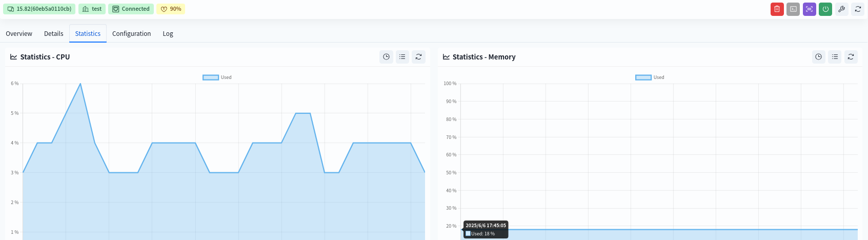The image size is (868, 240).
Task: Open time range clock in CPU panel
Action: [387, 57]
